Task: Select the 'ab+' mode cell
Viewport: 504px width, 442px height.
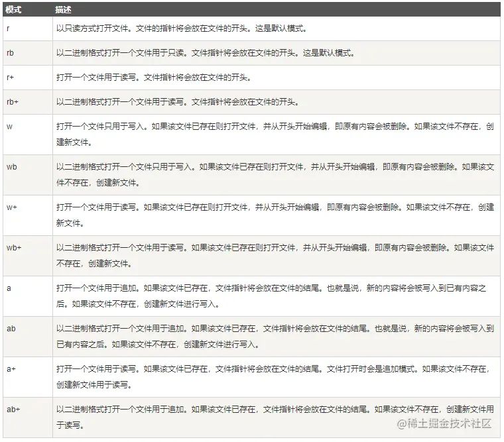Action: pos(28,417)
